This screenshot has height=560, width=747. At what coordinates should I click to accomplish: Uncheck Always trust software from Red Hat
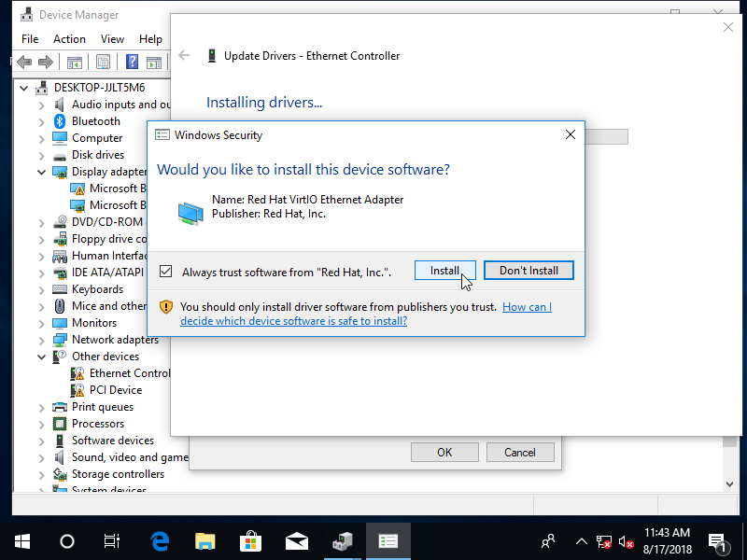point(166,272)
